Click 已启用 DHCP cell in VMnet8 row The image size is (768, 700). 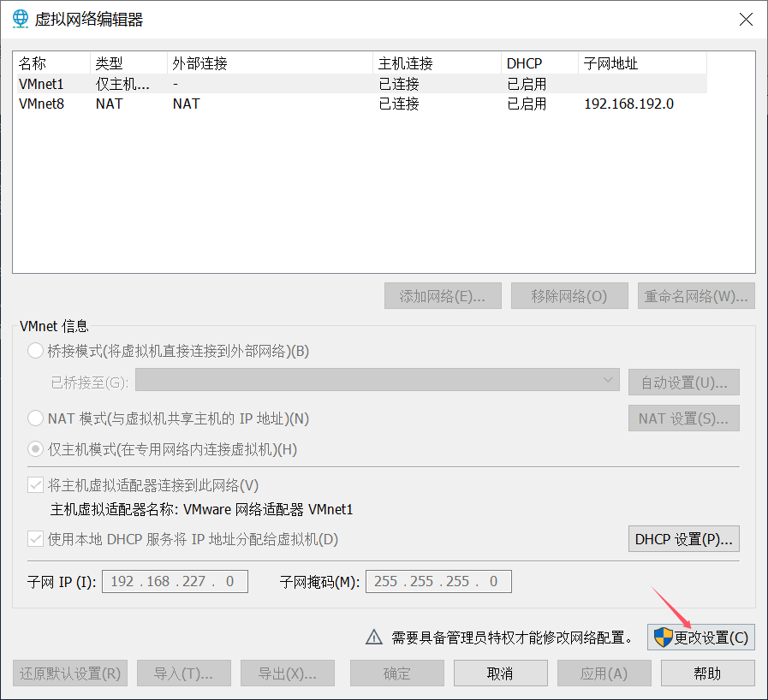point(527,104)
